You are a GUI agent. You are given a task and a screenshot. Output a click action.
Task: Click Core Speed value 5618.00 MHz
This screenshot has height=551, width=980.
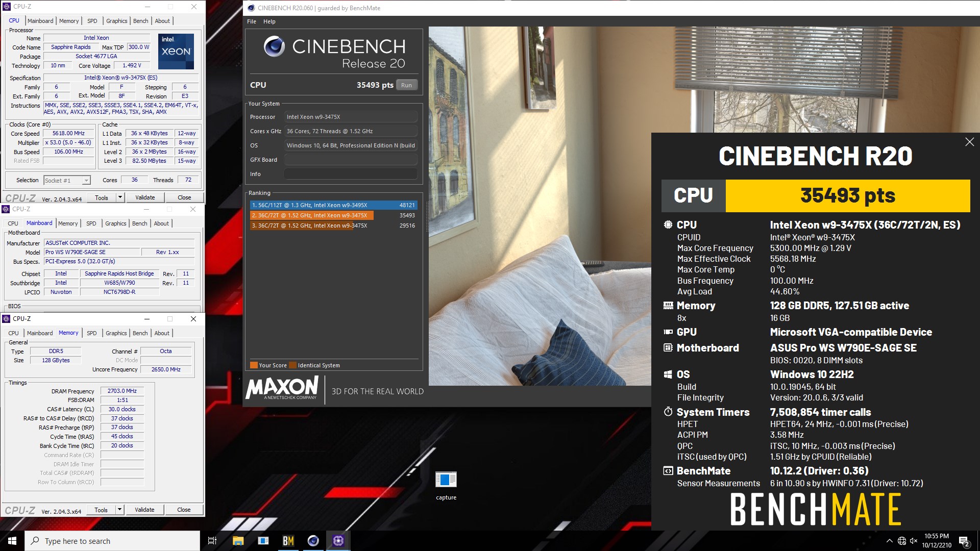click(69, 133)
